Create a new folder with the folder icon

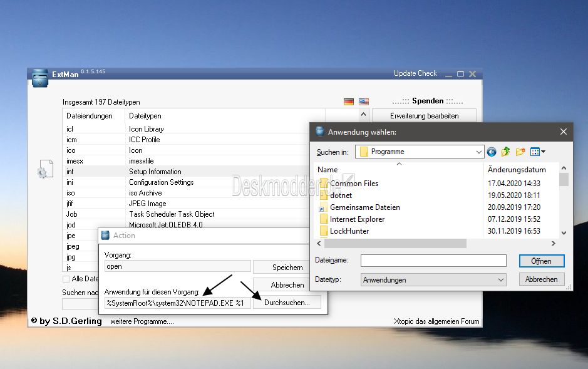pos(520,151)
